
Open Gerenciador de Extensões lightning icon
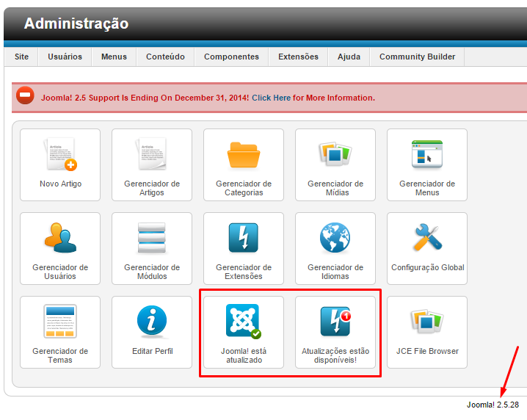[x=244, y=238]
